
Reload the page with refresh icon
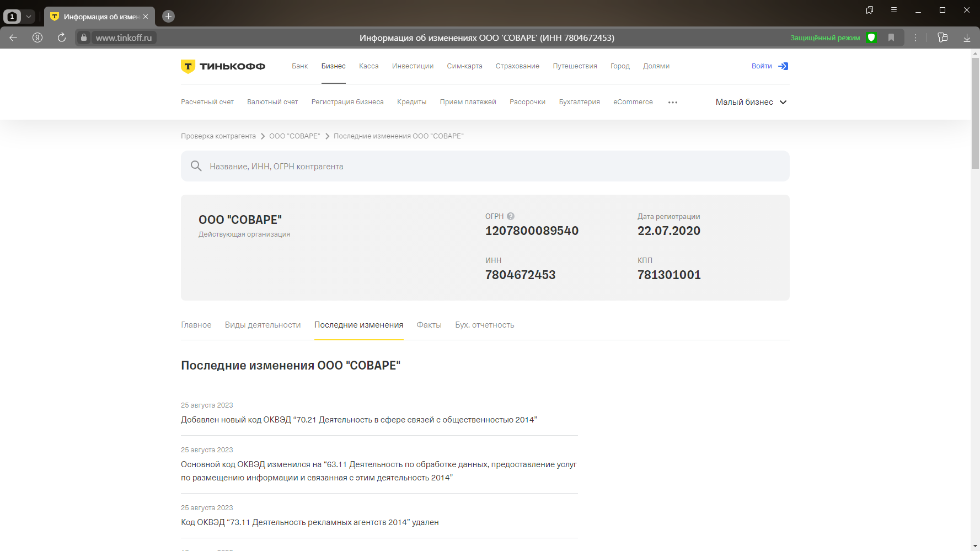click(62, 38)
